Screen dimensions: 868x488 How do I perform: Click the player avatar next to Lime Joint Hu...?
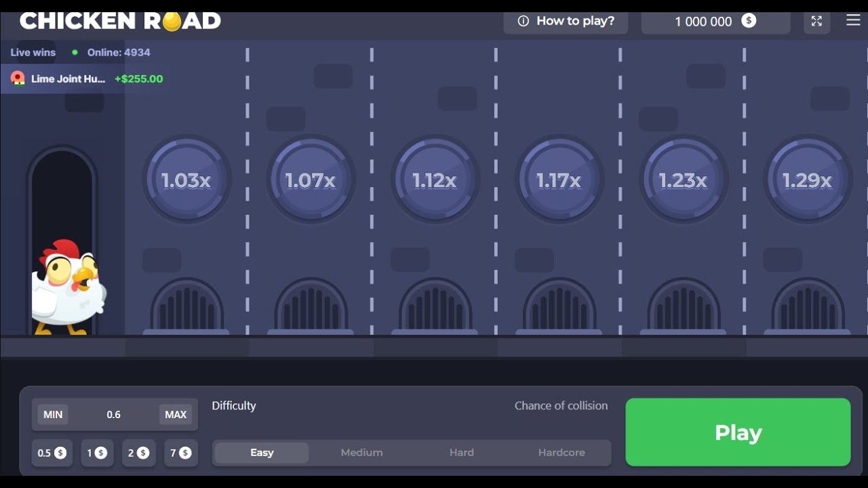point(18,79)
